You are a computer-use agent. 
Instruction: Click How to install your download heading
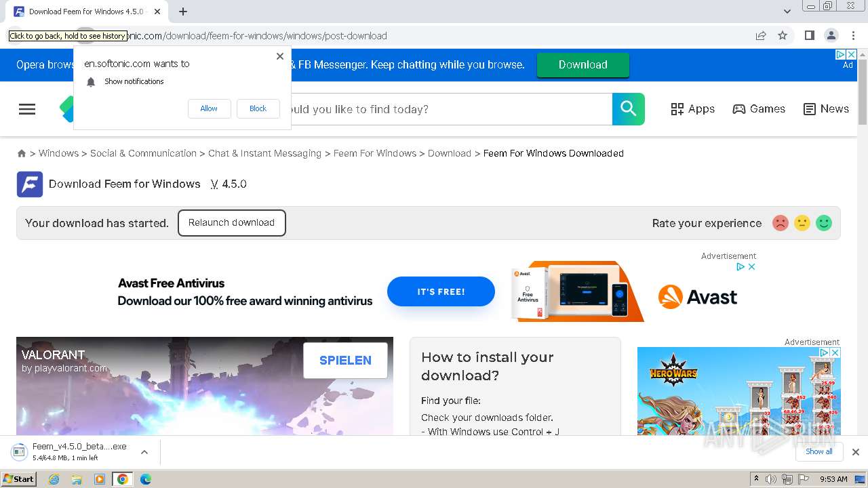[x=488, y=366]
